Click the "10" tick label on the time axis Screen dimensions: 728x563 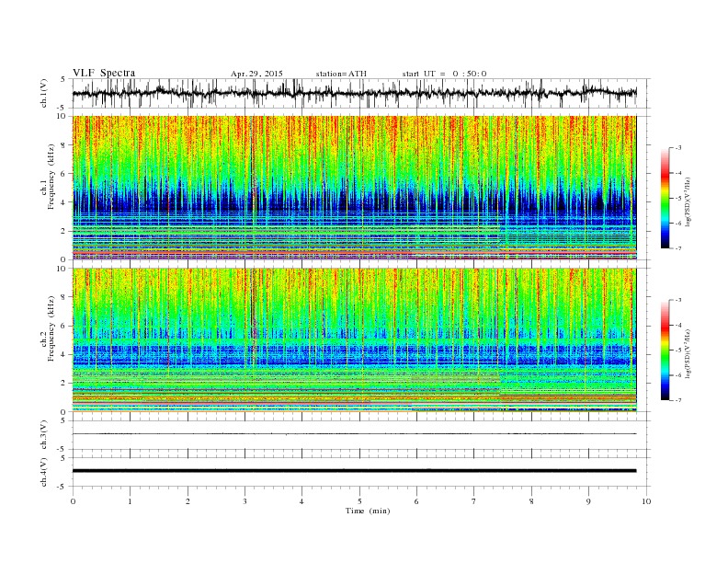click(x=646, y=501)
